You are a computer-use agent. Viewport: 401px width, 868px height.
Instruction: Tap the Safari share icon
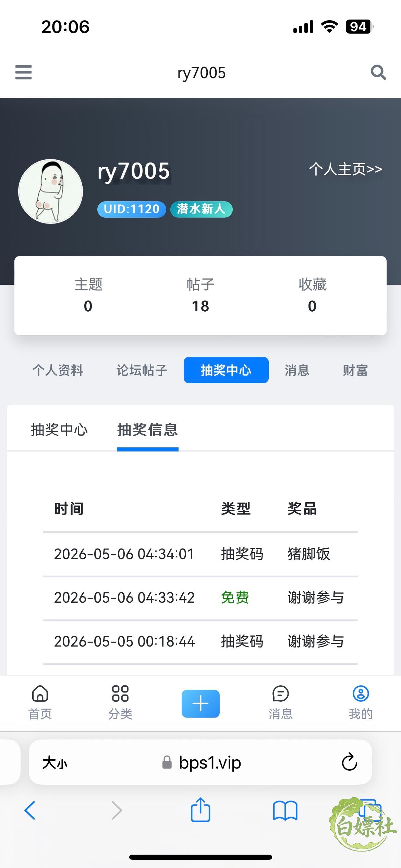pos(200,810)
